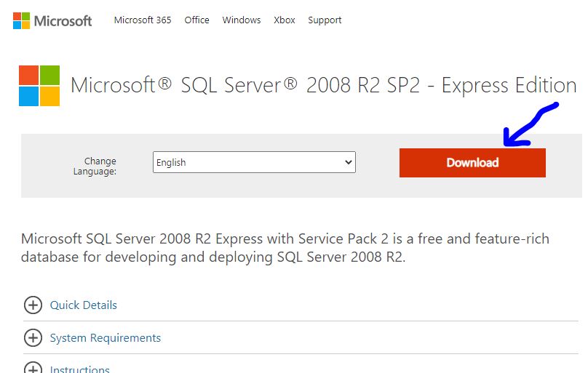Select Windows in the top navigation
This screenshot has width=588, height=373.
[x=242, y=20]
